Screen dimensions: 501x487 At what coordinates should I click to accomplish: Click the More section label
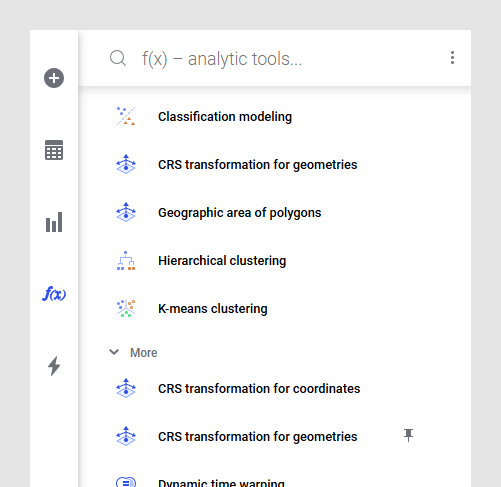pyautogui.click(x=144, y=353)
